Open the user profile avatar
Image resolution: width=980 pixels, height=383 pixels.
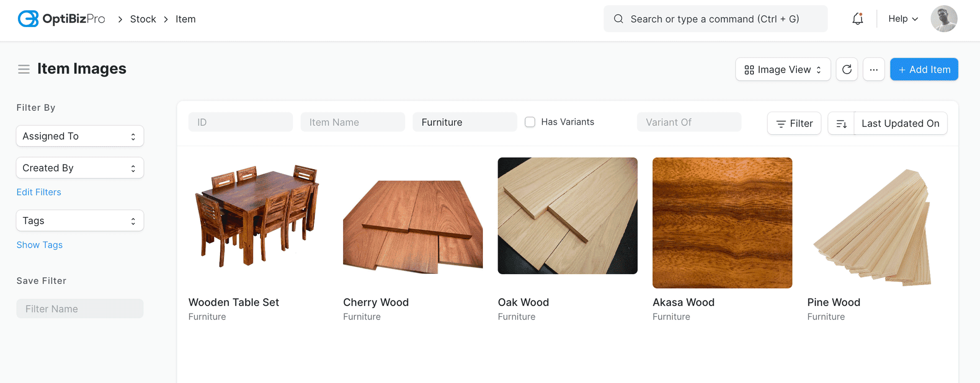(x=943, y=19)
